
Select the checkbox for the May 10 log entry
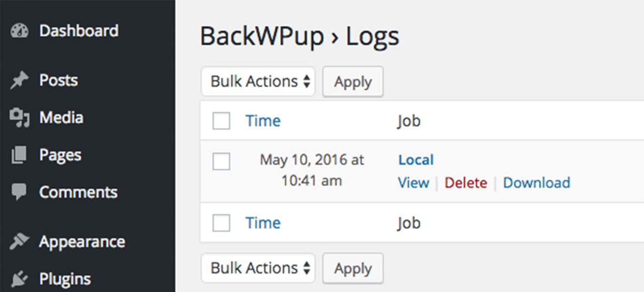pyautogui.click(x=221, y=162)
